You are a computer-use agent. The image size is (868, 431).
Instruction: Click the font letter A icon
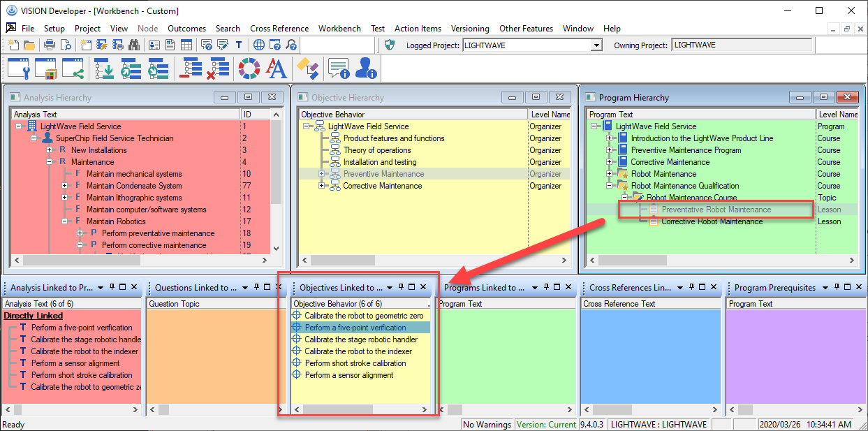tap(277, 68)
